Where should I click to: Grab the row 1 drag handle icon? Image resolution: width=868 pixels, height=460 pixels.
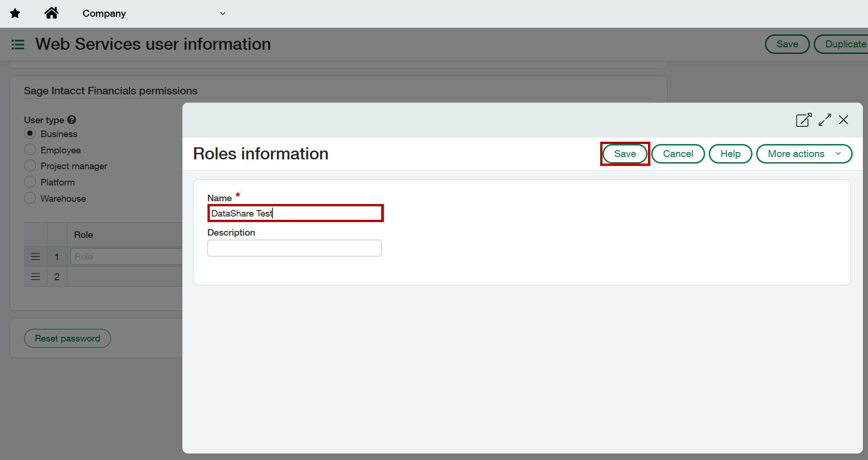click(36, 257)
